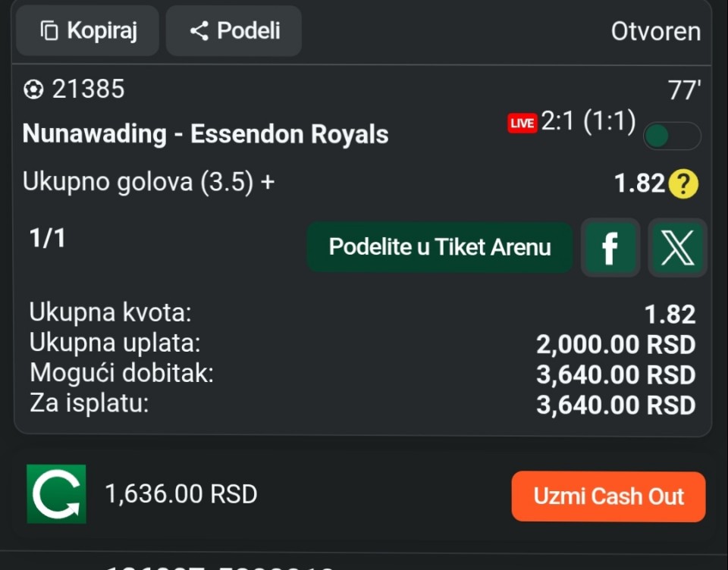The image size is (728, 570).
Task: Click the 1/1 selections counter
Action: 47,239
